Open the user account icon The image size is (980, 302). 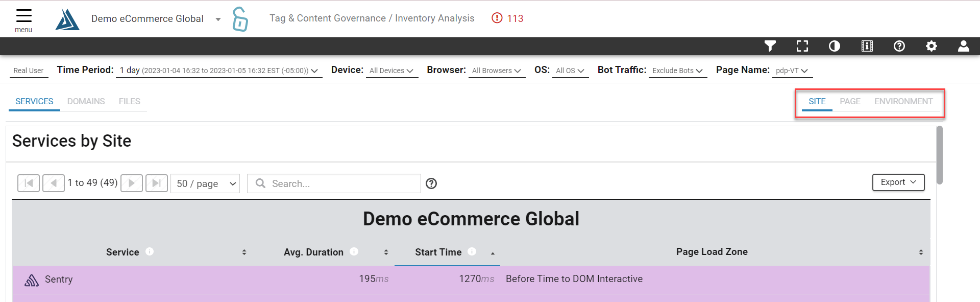[964, 46]
